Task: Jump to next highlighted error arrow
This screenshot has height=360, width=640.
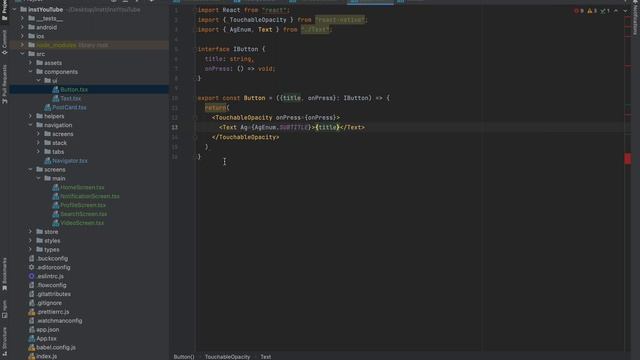Action: click(625, 11)
